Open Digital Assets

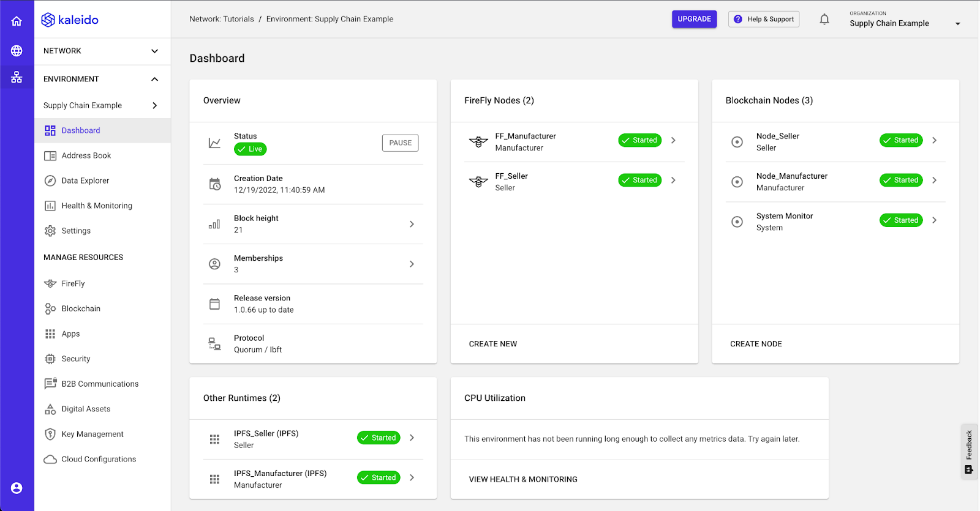point(102,409)
